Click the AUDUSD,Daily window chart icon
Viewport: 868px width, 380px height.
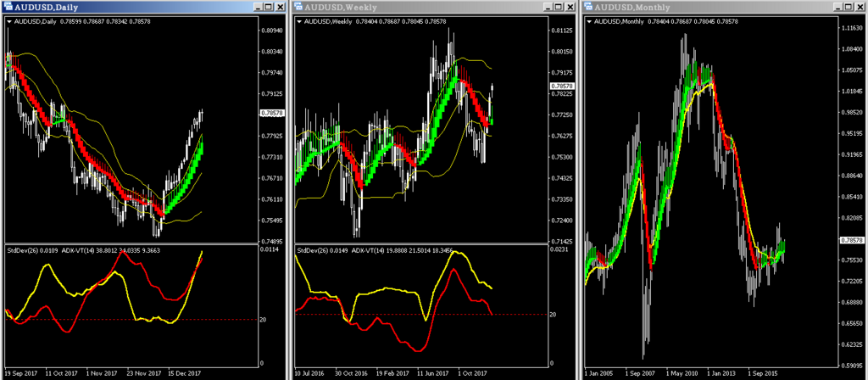pyautogui.click(x=8, y=7)
